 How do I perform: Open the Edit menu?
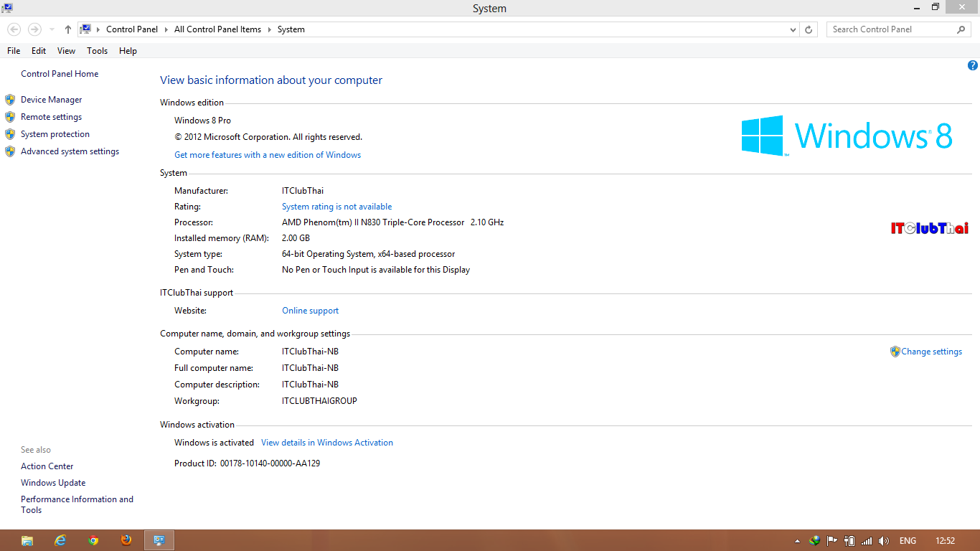(39, 51)
